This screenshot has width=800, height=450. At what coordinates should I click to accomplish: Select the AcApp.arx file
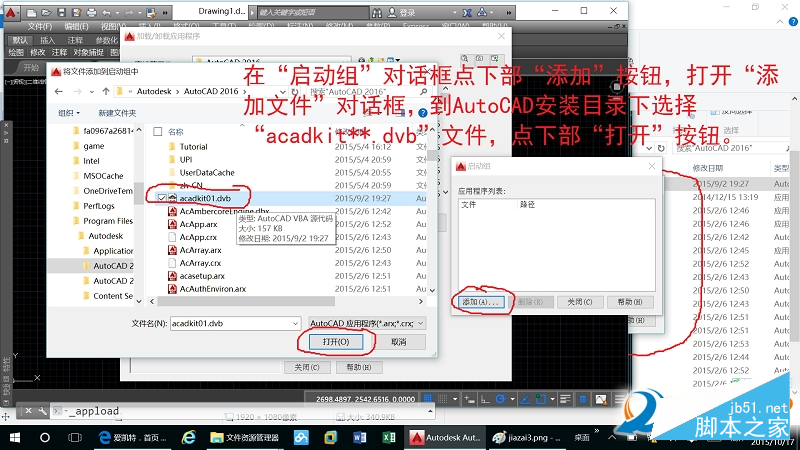pos(198,224)
